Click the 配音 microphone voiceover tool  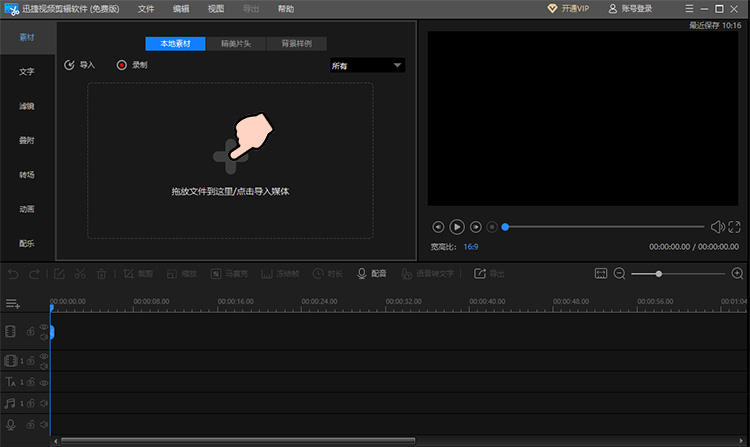coord(372,273)
